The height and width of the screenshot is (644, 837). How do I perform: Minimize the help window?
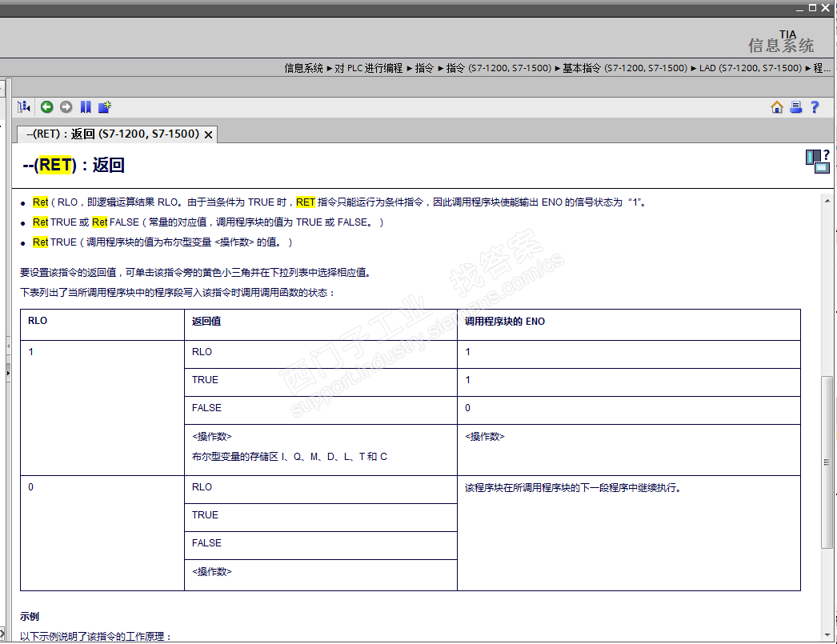(x=799, y=9)
